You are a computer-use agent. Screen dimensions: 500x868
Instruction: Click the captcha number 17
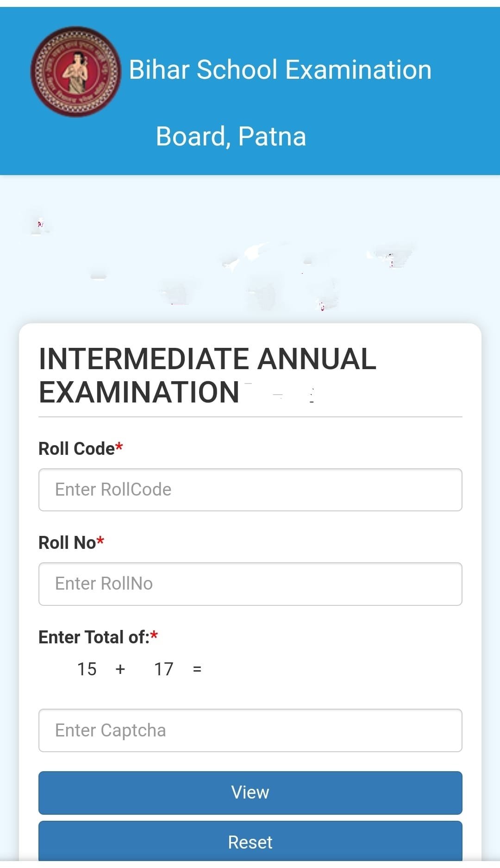[x=163, y=669]
